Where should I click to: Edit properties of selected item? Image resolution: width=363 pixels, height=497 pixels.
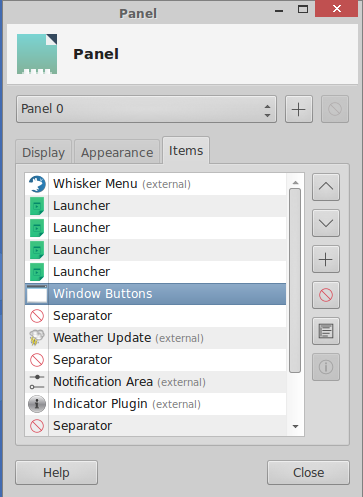point(326,331)
